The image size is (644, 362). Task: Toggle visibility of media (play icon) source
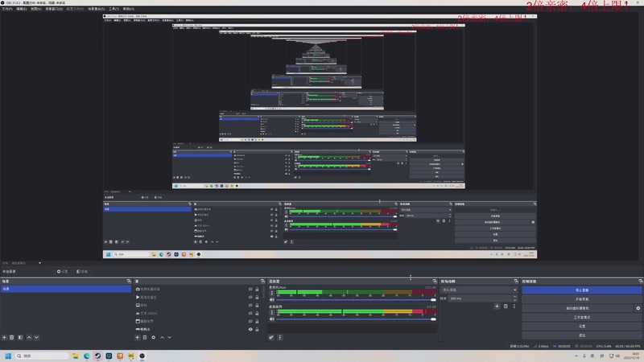(250, 297)
